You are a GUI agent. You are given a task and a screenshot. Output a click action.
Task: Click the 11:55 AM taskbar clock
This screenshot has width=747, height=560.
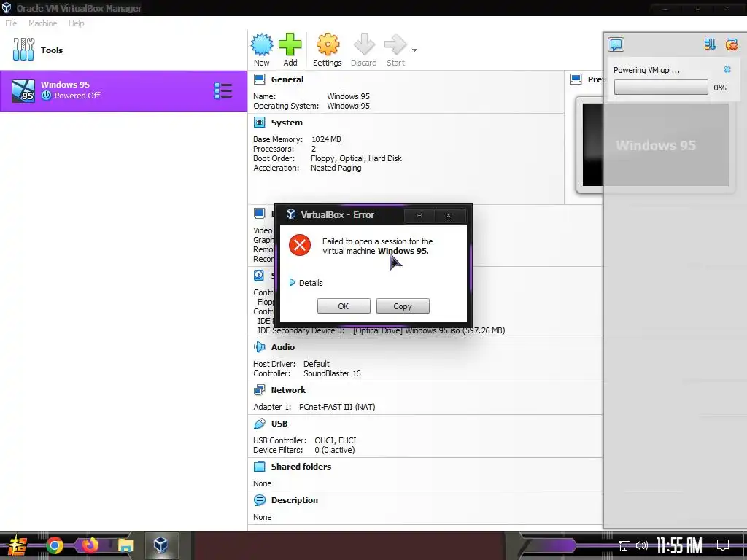679,545
